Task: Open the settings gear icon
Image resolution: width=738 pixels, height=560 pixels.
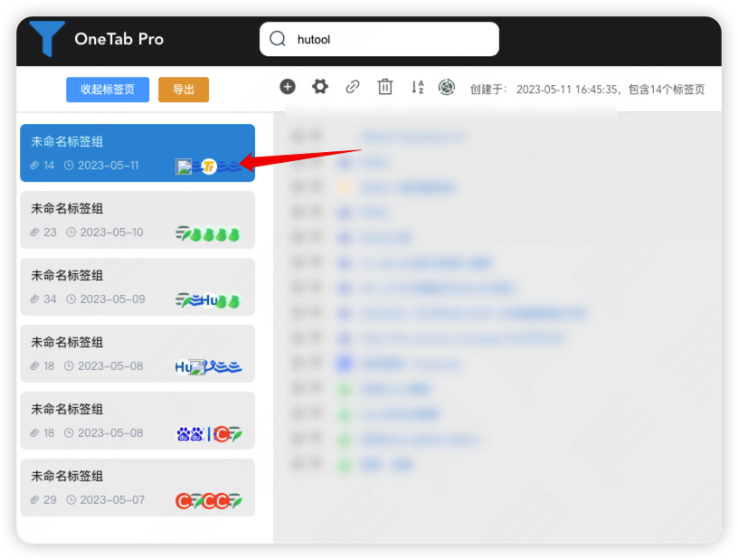Action: [319, 87]
